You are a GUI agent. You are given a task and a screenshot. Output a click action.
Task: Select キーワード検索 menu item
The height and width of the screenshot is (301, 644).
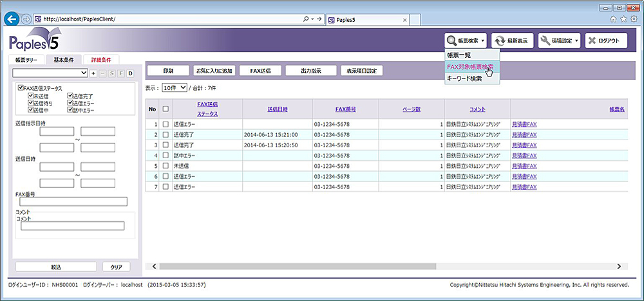[472, 78]
